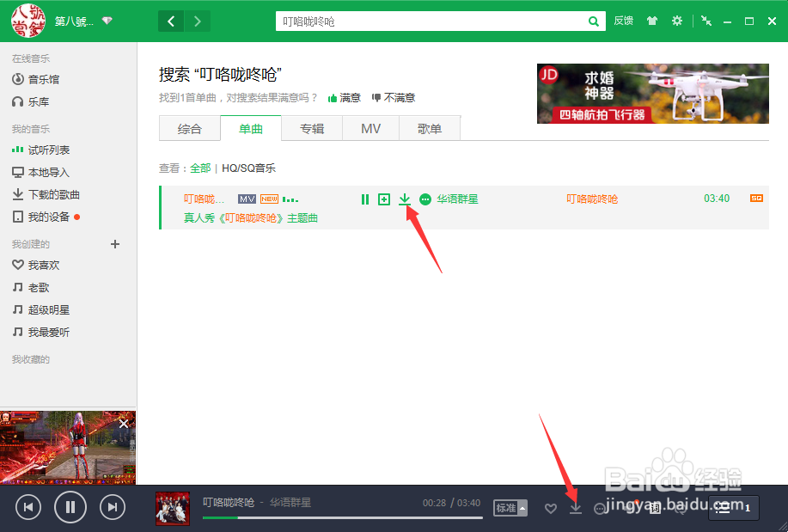788x532 pixels.
Task: Click the user avatar picture
Action: click(x=28, y=21)
